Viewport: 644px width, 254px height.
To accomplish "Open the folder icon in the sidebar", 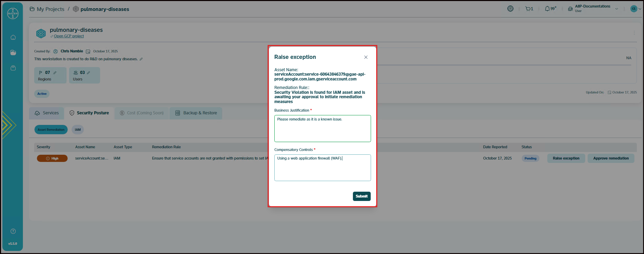I will 13,53.
